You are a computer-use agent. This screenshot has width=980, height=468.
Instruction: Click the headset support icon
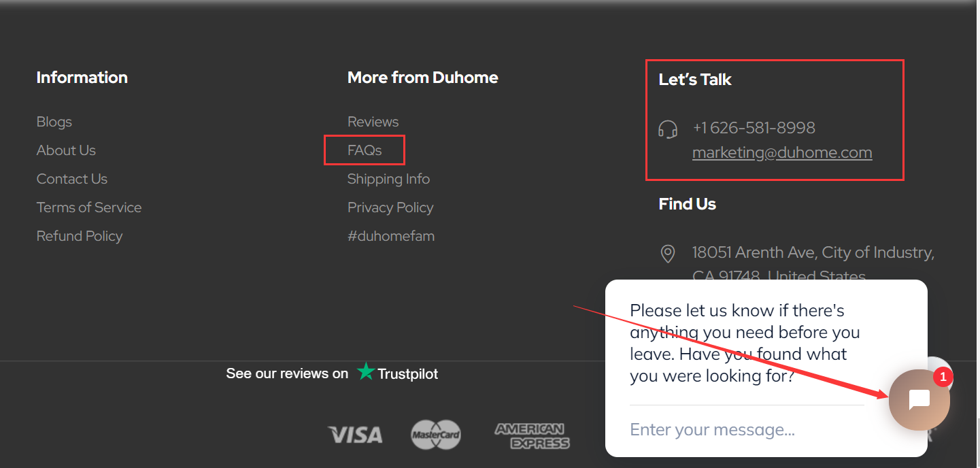pos(668,129)
